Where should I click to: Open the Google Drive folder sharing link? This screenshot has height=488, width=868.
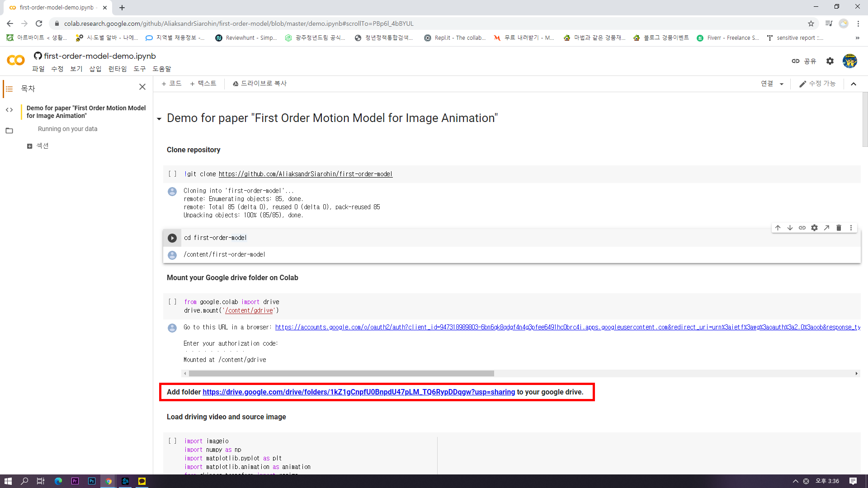pos(359,392)
